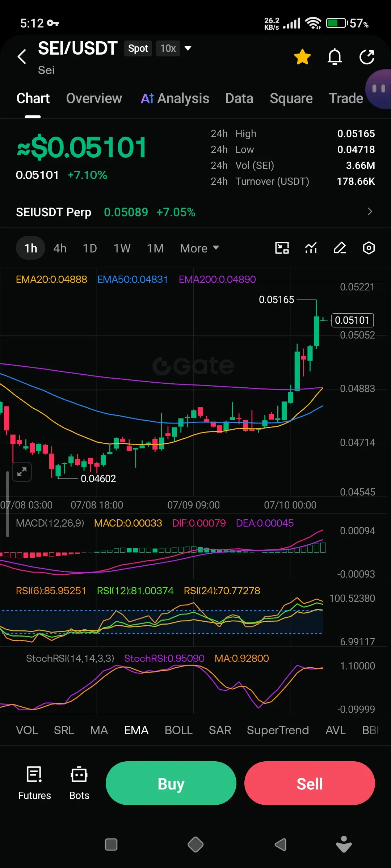The image size is (391, 868).
Task: Tap SEIUSDT Perp price 0.05089
Action: [x=126, y=212]
